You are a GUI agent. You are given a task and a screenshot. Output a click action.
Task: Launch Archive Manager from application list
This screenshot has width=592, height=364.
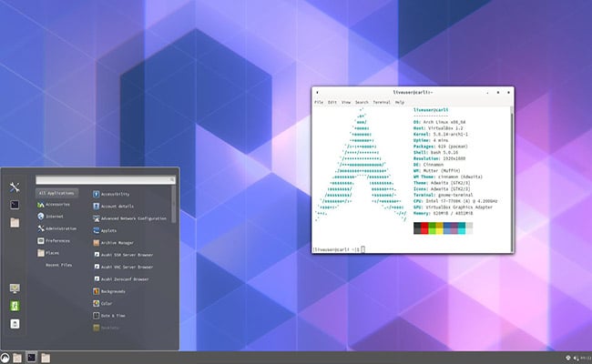click(x=113, y=243)
